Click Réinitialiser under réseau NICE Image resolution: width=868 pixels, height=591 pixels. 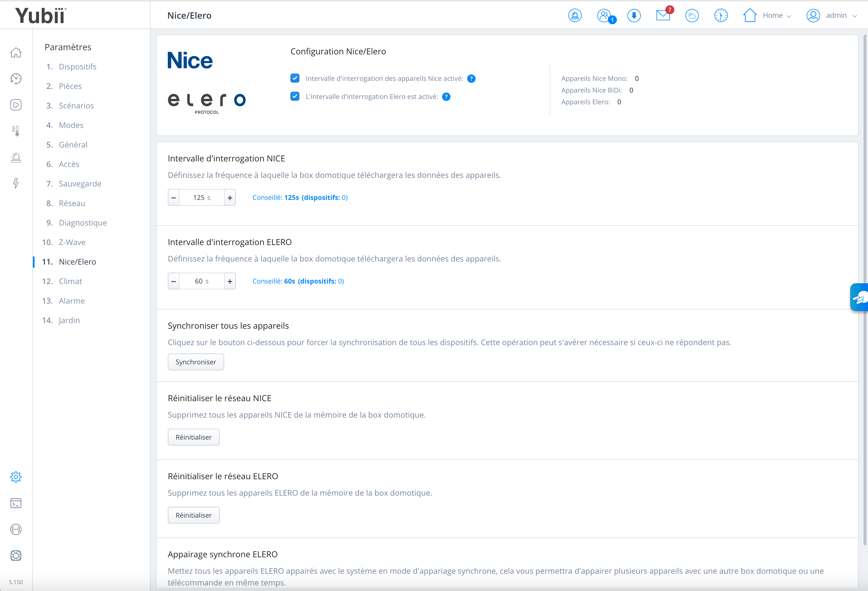coord(193,437)
